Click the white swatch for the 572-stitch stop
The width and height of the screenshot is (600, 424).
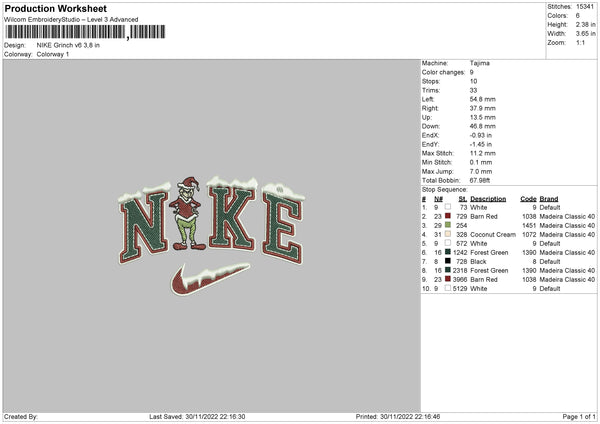tap(448, 243)
